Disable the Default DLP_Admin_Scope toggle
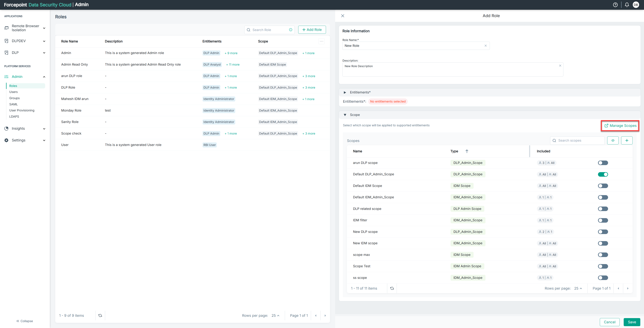 pyautogui.click(x=603, y=174)
